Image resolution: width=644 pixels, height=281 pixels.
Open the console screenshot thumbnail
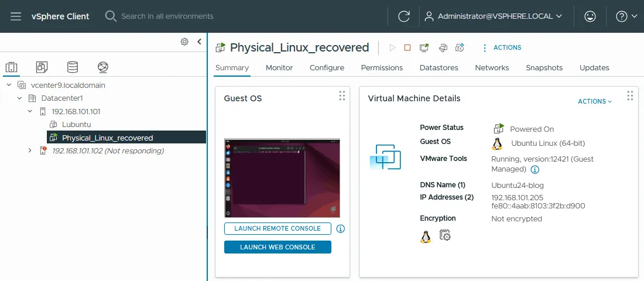(x=282, y=178)
